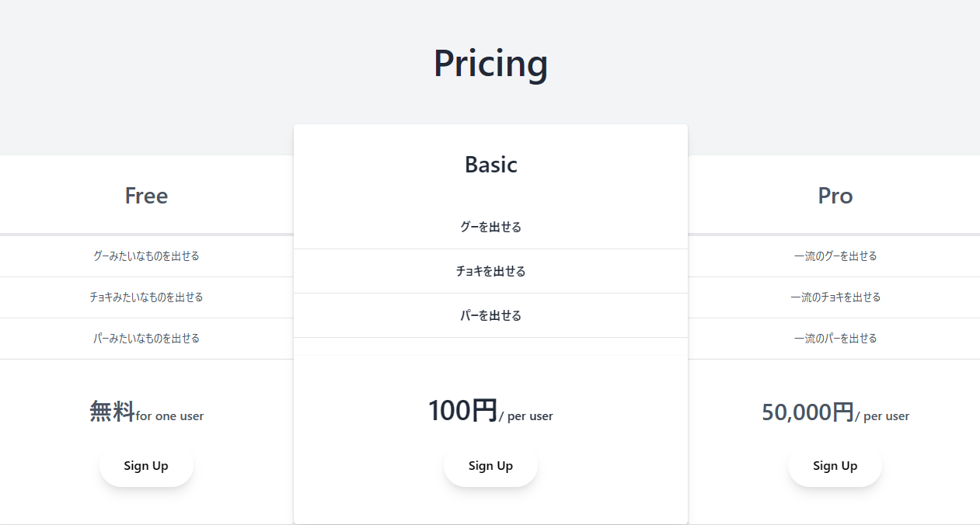Click the Sign Up button under Free plan

pos(146,466)
